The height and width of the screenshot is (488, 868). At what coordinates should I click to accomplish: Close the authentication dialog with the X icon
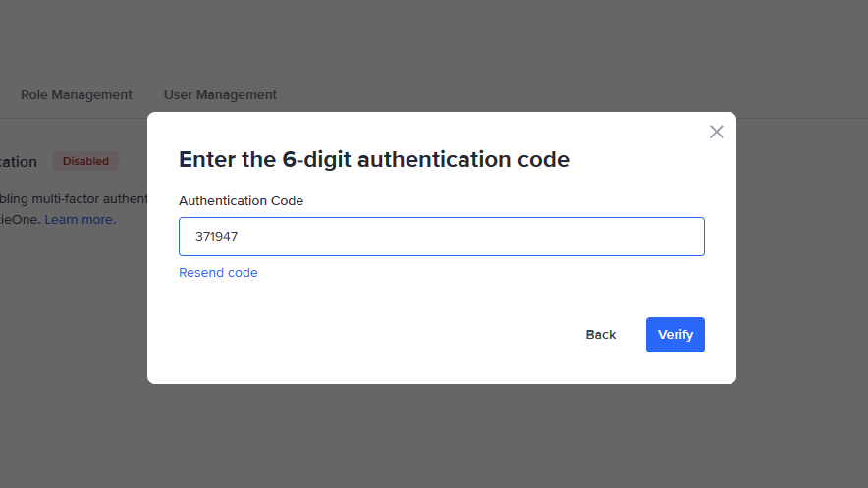pyautogui.click(x=717, y=132)
